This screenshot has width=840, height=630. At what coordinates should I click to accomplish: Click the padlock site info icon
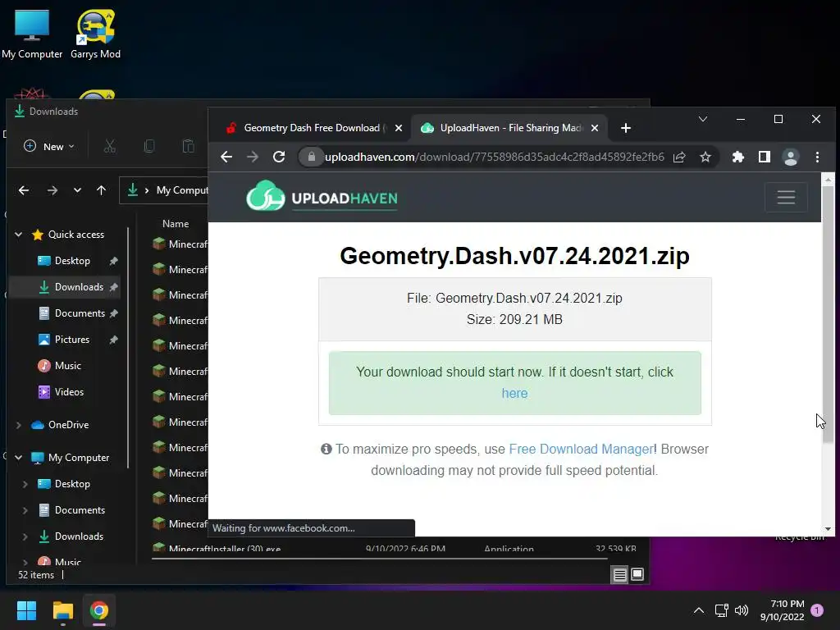tap(311, 157)
